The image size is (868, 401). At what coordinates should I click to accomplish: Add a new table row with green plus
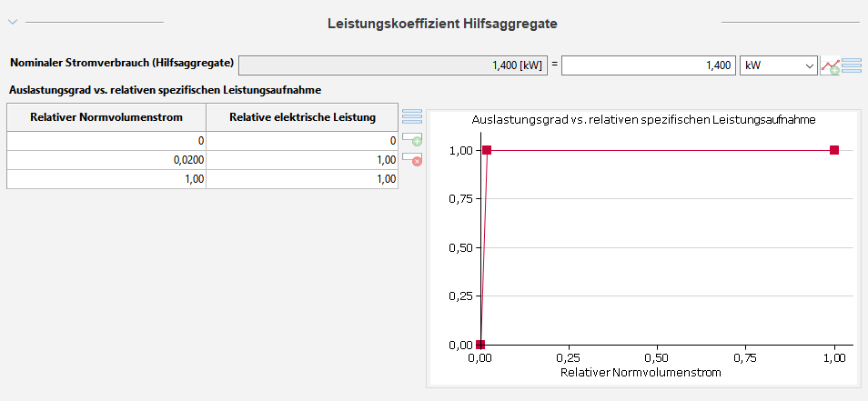click(412, 139)
